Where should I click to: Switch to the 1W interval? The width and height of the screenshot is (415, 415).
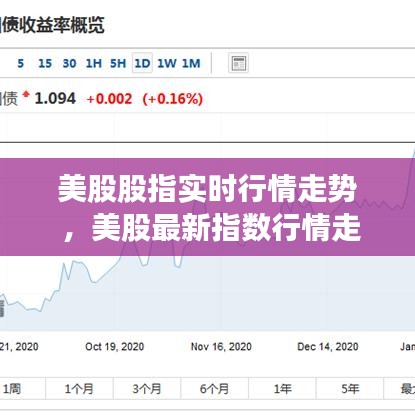point(167,63)
